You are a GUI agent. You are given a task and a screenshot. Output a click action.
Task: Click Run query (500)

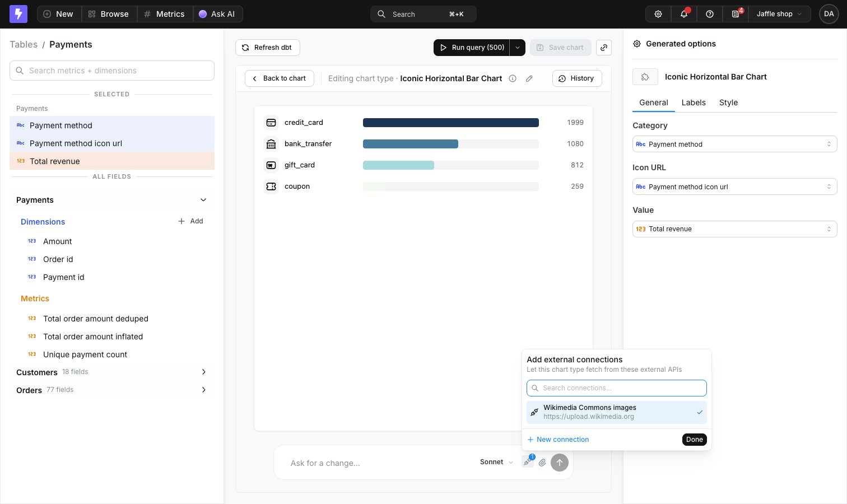(472, 48)
